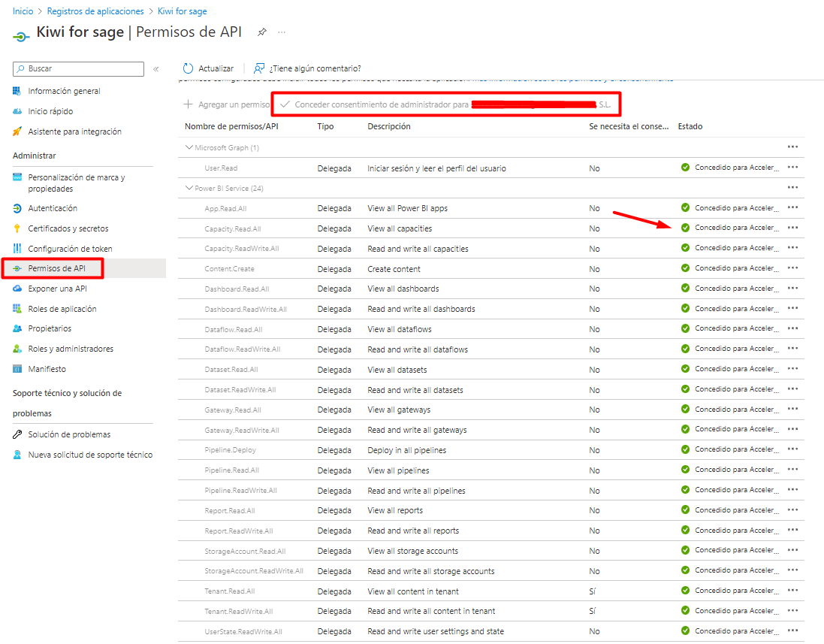Click the Estado column header
Viewport: 824px width, 644px height.
690,127
